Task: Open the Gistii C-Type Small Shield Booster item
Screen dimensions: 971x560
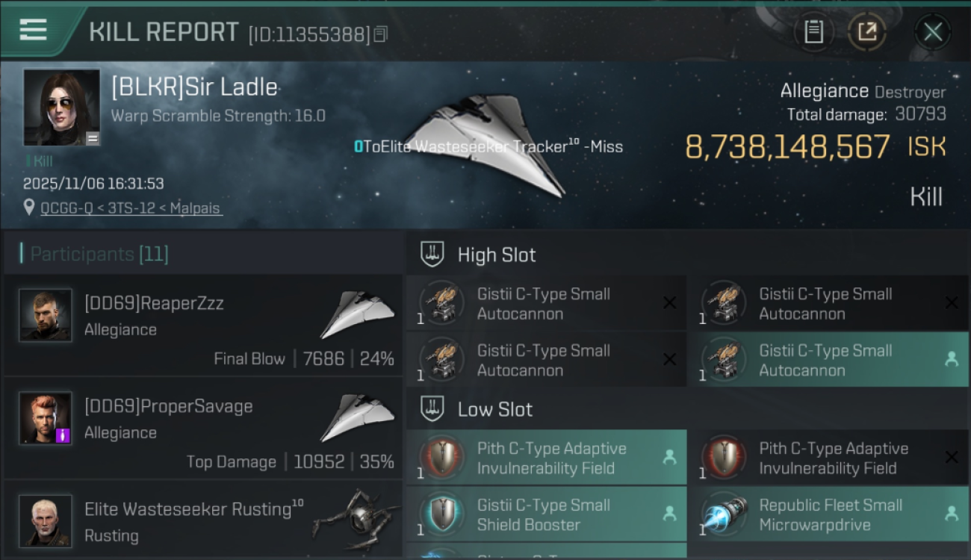Action: click(x=547, y=514)
